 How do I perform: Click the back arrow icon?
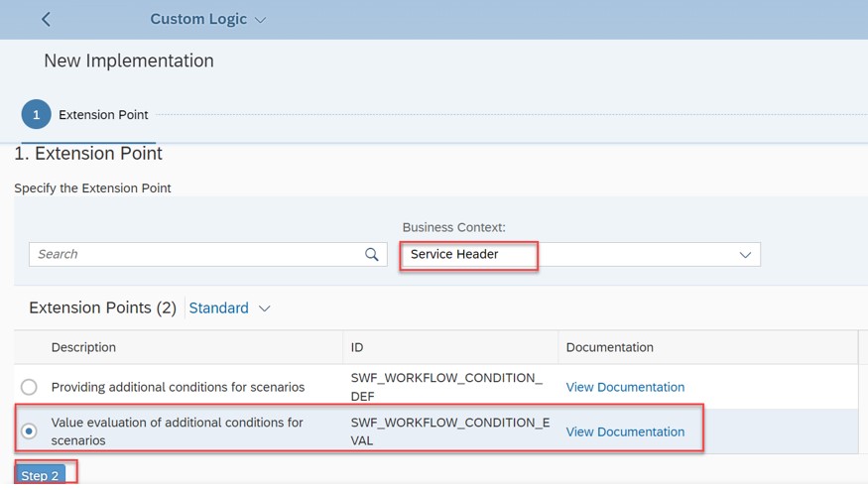tap(46, 20)
